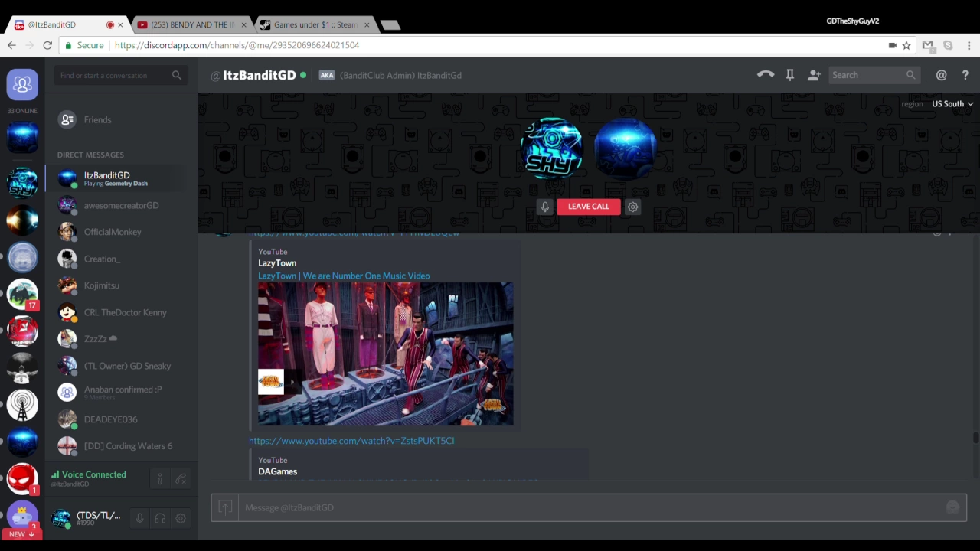Switch to Games under $1 Steam tab
The width and height of the screenshot is (980, 551).
(314, 24)
